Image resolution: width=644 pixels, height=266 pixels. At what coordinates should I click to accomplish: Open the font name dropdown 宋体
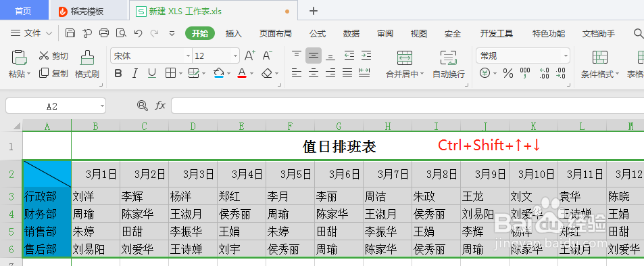point(188,56)
